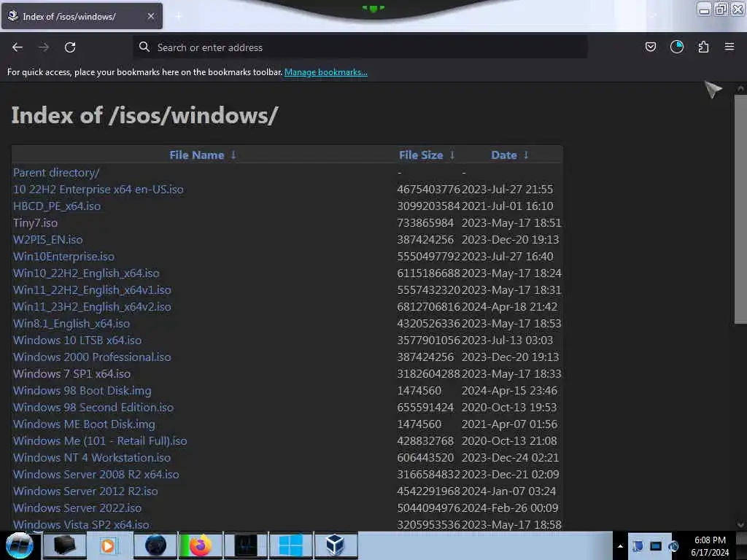Open Windows ME Boot Disk.img link

tap(85, 424)
